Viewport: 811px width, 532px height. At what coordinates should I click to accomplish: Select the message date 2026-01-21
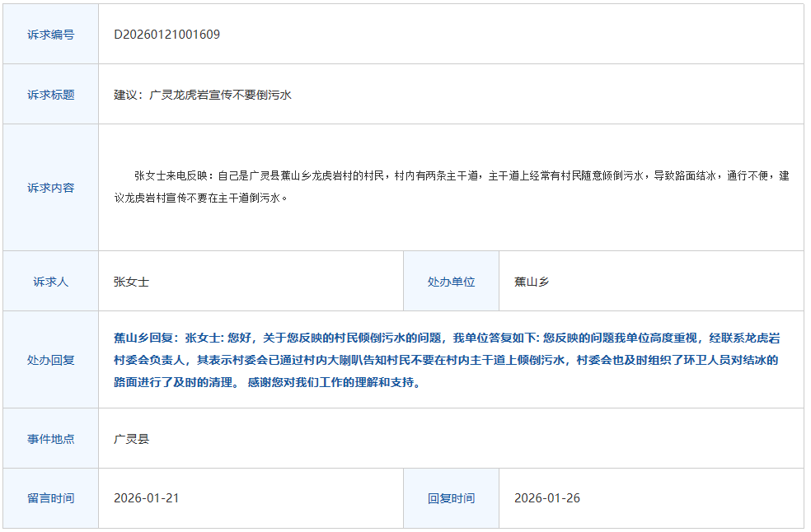[146, 498]
